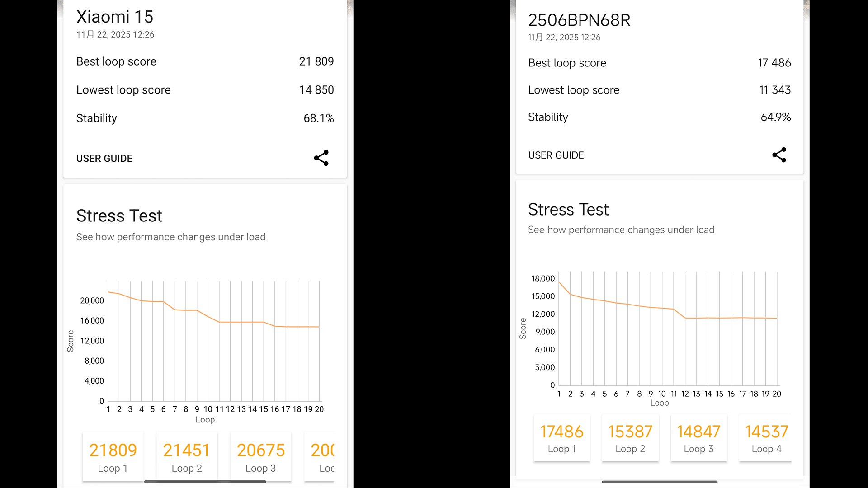Tap share icon on 2506BPN68R card
This screenshot has width=868, height=488.
[x=779, y=155]
